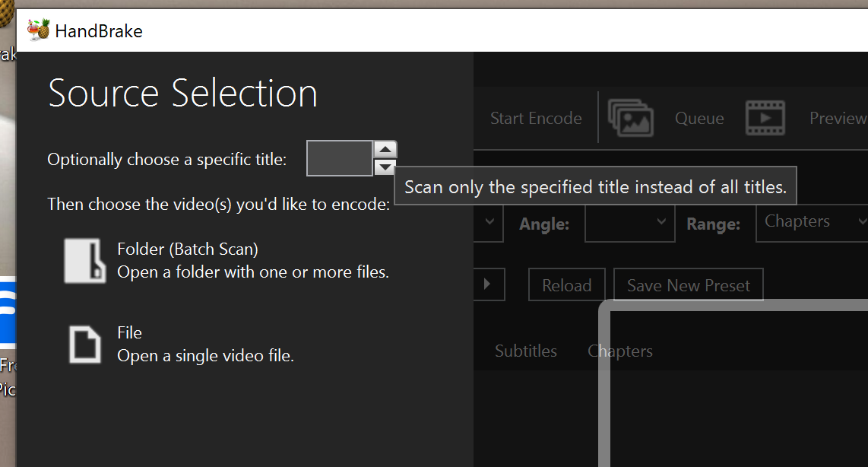Click the specific title number input box
The width and height of the screenshot is (868, 467).
340,157
